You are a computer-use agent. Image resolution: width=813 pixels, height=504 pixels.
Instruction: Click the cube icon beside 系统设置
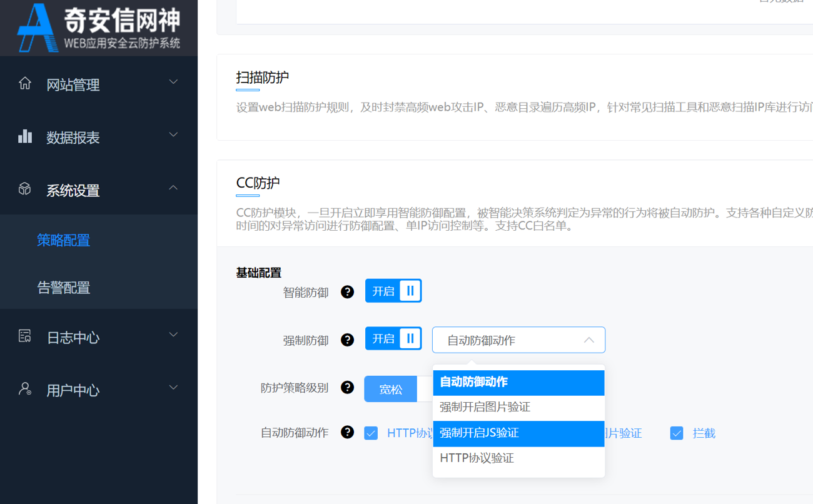[x=25, y=189]
